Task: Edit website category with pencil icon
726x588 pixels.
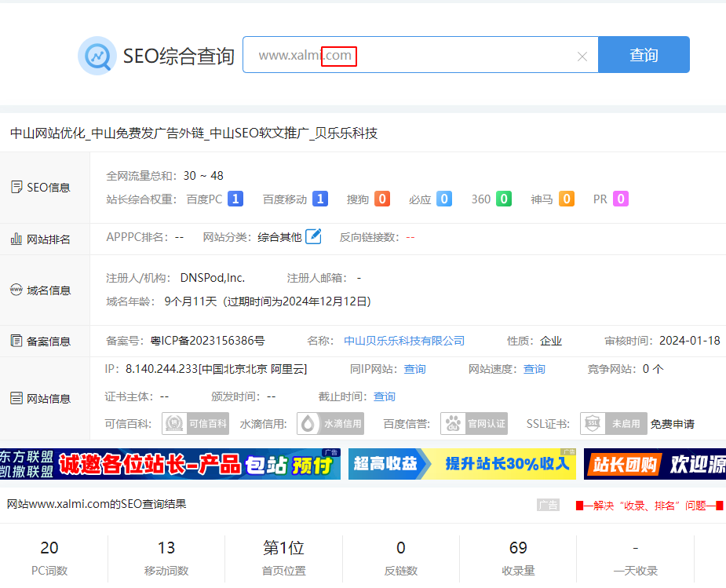Action: 313,236
